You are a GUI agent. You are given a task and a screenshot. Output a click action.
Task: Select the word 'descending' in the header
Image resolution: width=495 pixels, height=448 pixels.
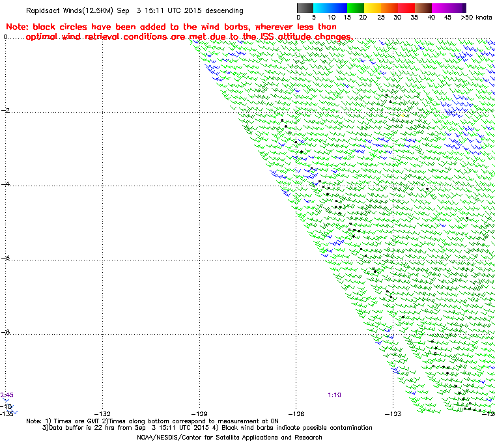[x=224, y=10]
